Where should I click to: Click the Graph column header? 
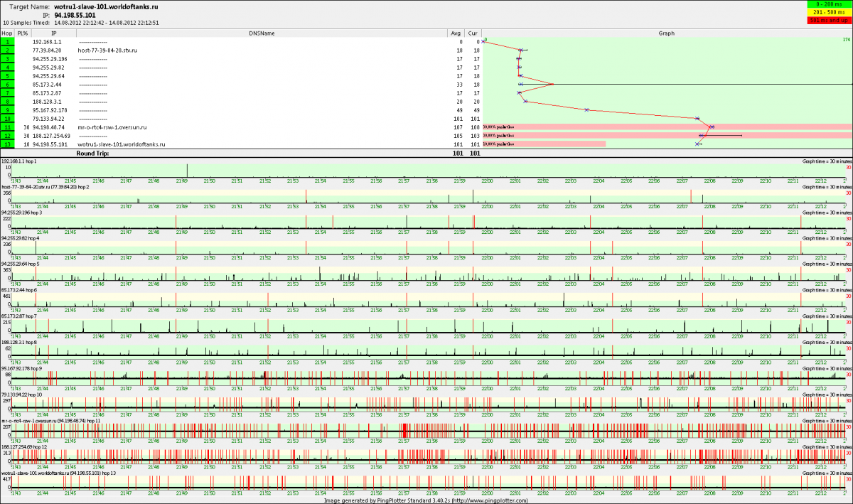tap(666, 33)
